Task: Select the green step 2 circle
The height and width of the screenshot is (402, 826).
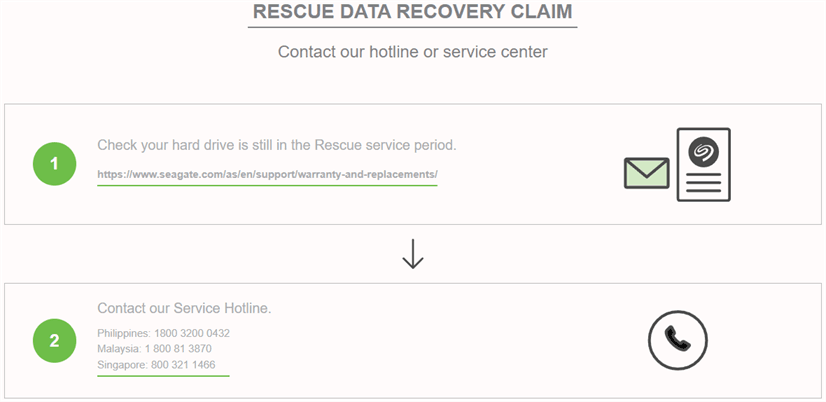Action: (x=54, y=341)
